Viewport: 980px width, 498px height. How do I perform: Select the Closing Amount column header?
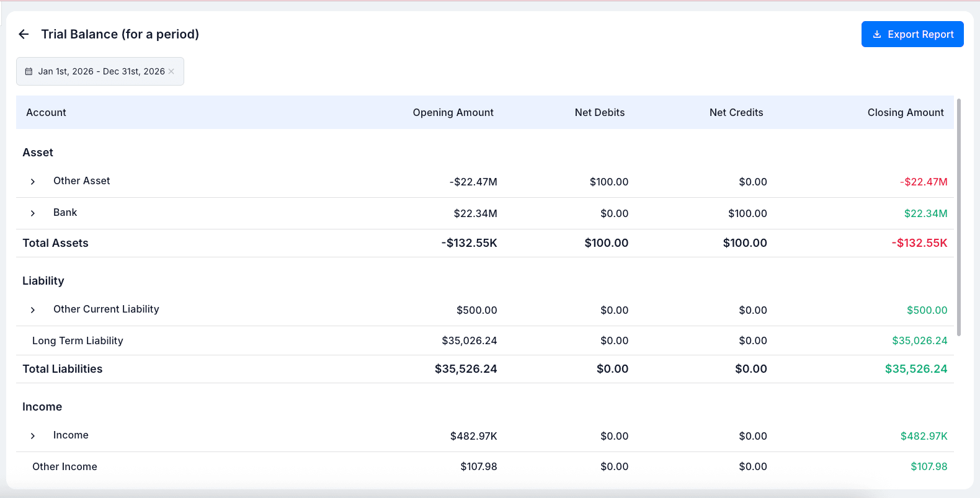906,112
